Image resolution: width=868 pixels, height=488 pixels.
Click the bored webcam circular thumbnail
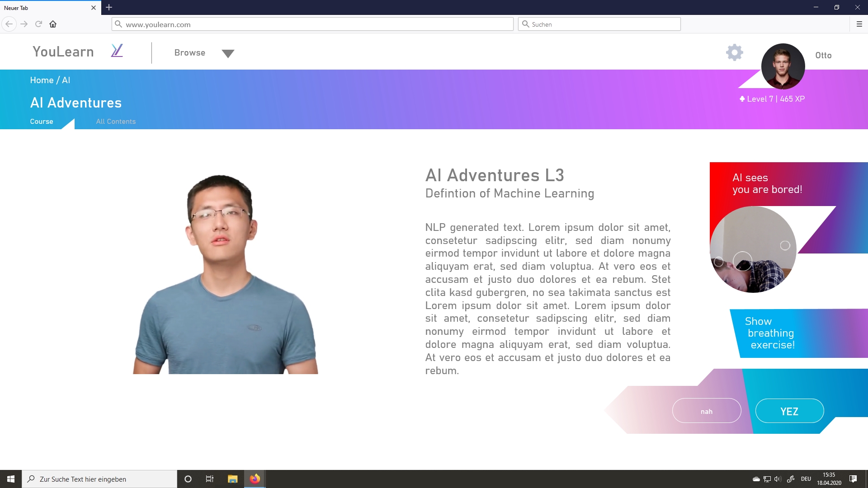[753, 249]
